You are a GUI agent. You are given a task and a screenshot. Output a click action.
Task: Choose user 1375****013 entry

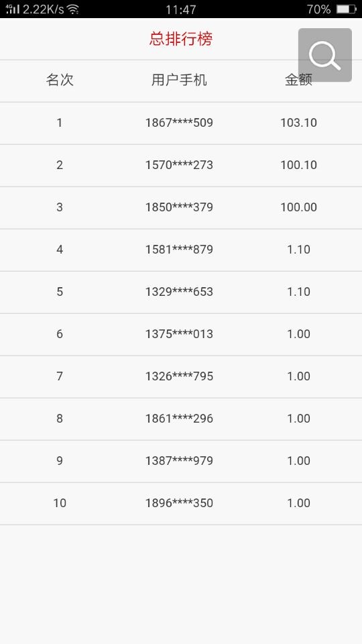tap(181, 334)
